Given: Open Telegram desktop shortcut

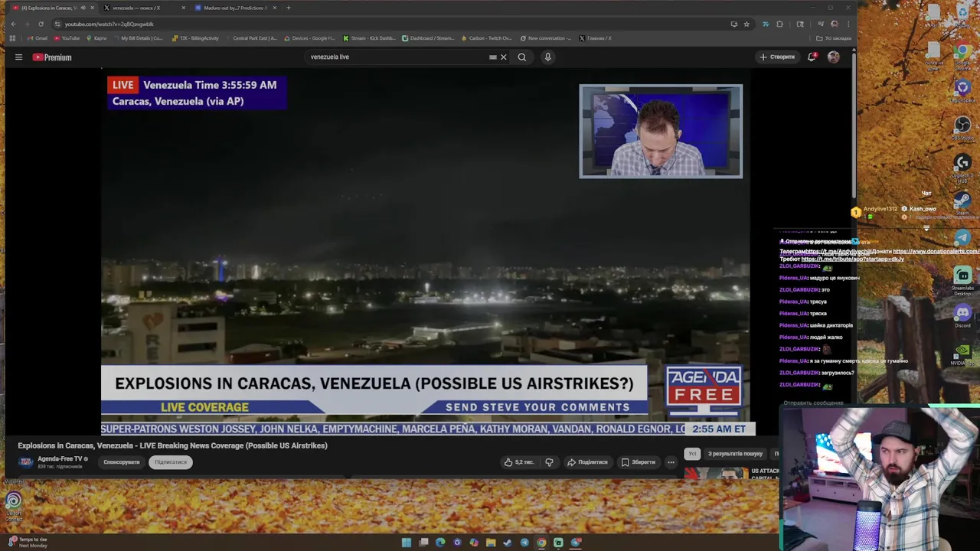Looking at the screenshot, I should (x=962, y=238).
